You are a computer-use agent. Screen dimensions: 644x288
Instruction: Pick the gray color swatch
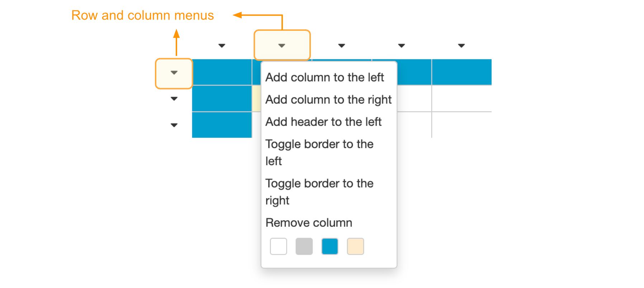tap(304, 246)
